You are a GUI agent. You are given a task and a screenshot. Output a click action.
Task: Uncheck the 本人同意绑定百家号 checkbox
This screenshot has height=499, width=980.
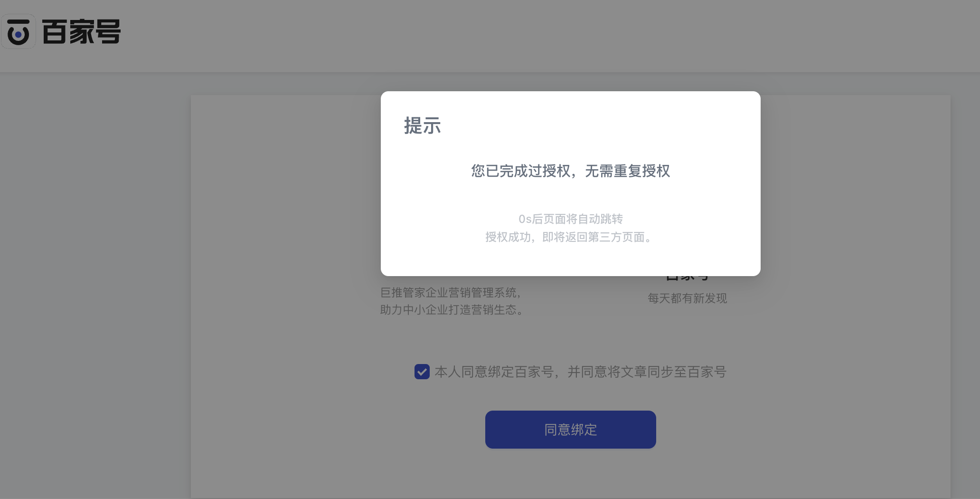(x=422, y=372)
